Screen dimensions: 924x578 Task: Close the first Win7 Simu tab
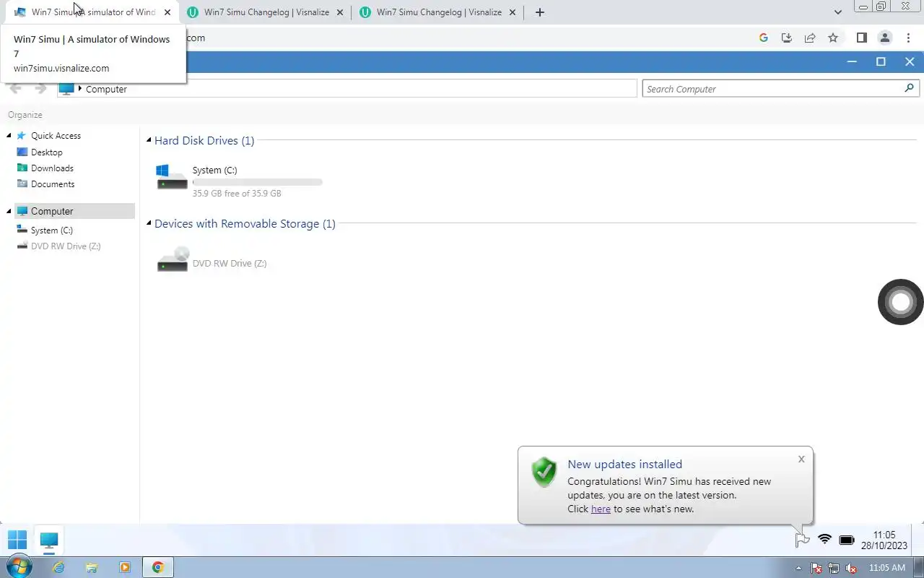click(167, 12)
